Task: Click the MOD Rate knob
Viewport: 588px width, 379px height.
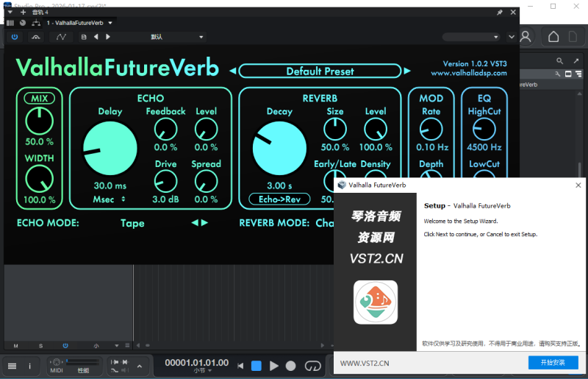Action: 431,130
